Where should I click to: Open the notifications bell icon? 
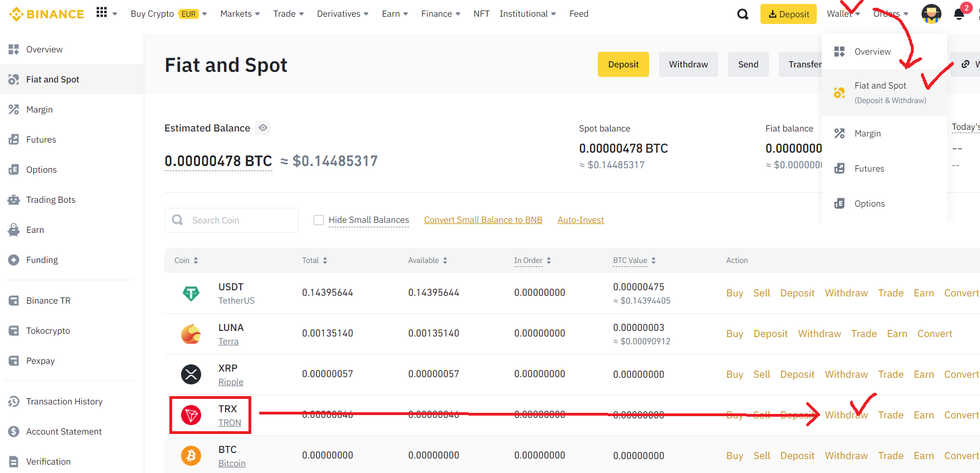point(959,14)
